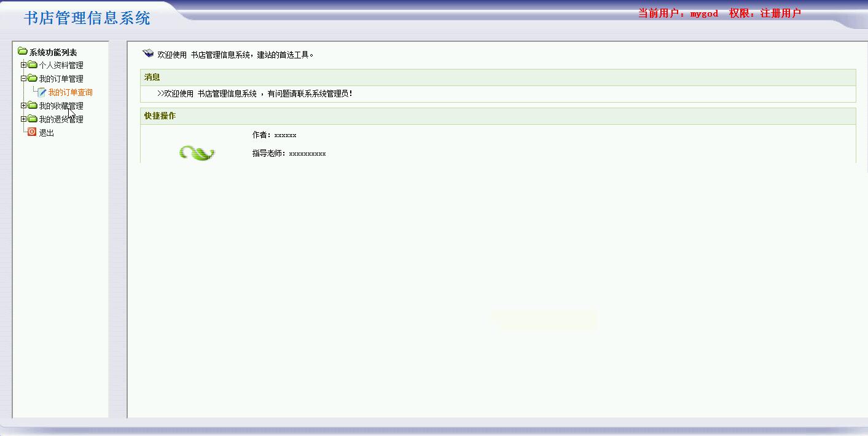Screen dimensions: 868x436
Task: Click the 我的退货管理 folder icon
Action: tap(33, 119)
